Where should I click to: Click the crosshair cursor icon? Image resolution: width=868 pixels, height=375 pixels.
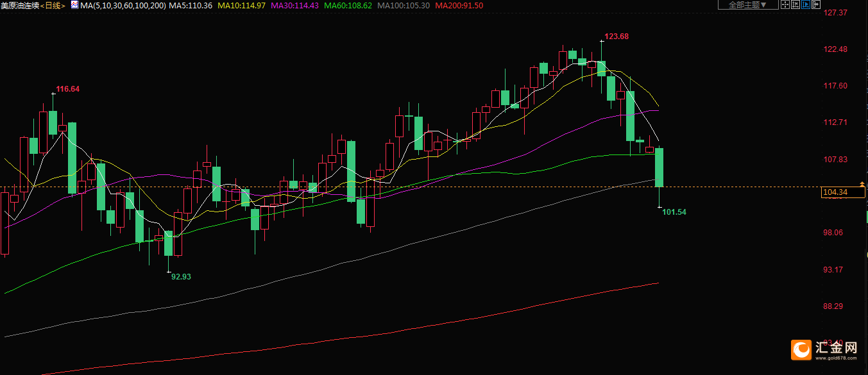[785, 5]
